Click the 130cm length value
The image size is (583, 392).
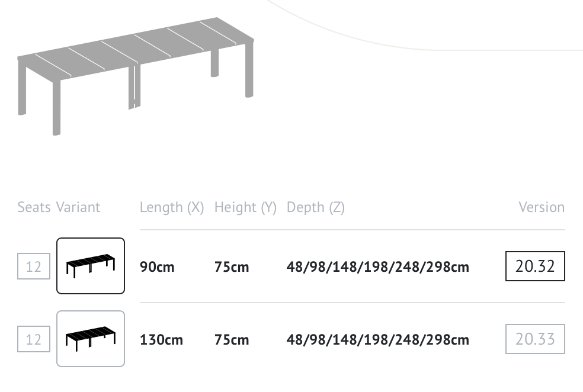click(x=161, y=340)
